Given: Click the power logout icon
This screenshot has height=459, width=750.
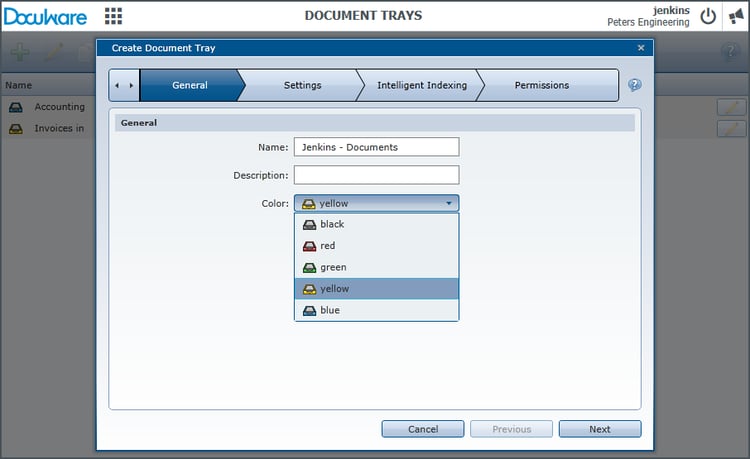Looking at the screenshot, I should 708,16.
